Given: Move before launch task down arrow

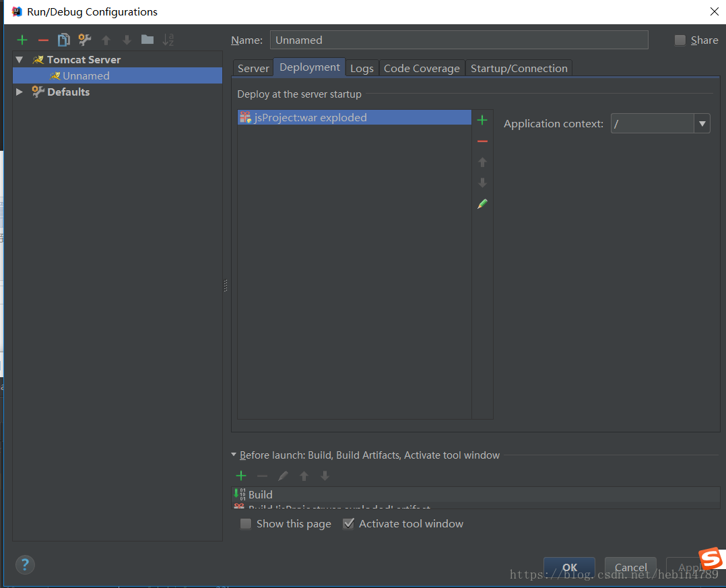Looking at the screenshot, I should tap(325, 476).
